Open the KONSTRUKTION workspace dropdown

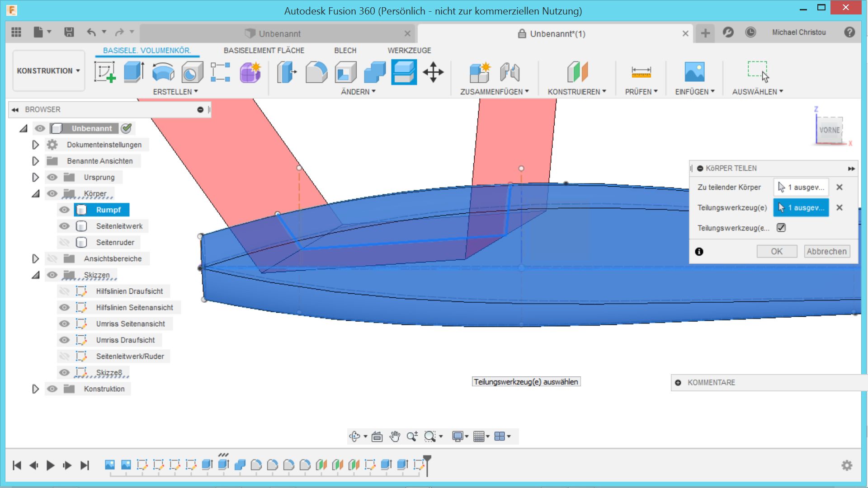(x=48, y=71)
